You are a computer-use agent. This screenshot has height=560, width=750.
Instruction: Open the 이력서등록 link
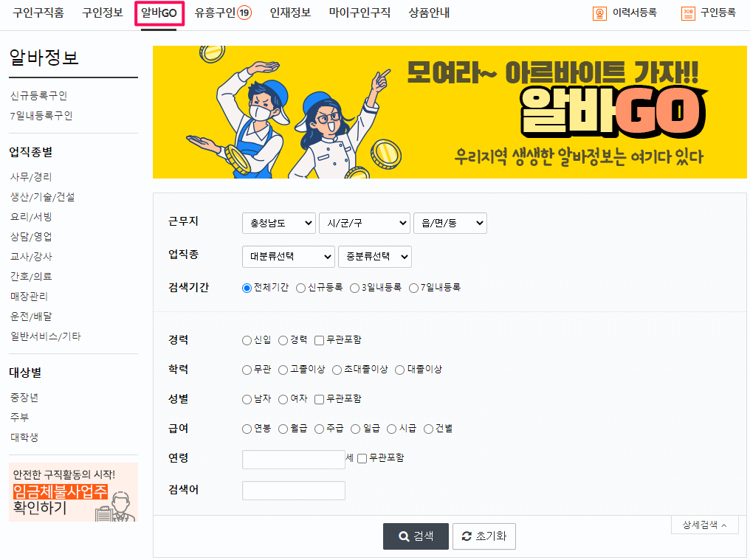click(x=634, y=13)
